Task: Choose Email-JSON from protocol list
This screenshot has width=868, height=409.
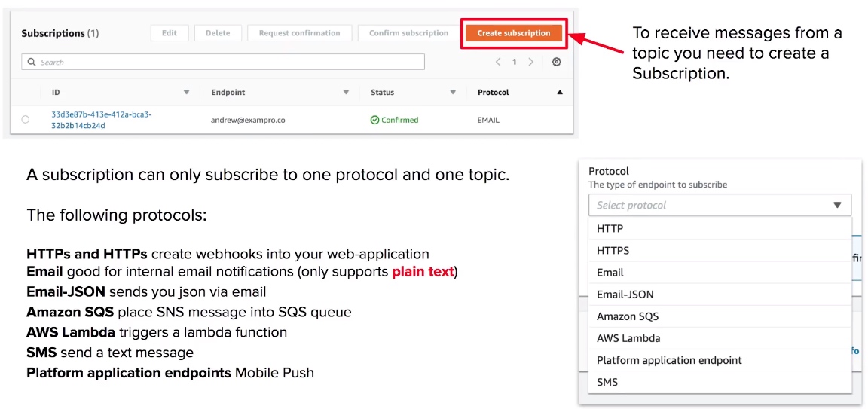Action: coord(720,295)
